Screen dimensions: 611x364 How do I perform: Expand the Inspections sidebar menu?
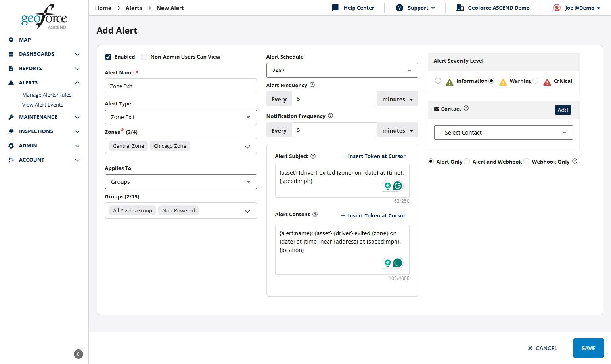pyautogui.click(x=44, y=131)
